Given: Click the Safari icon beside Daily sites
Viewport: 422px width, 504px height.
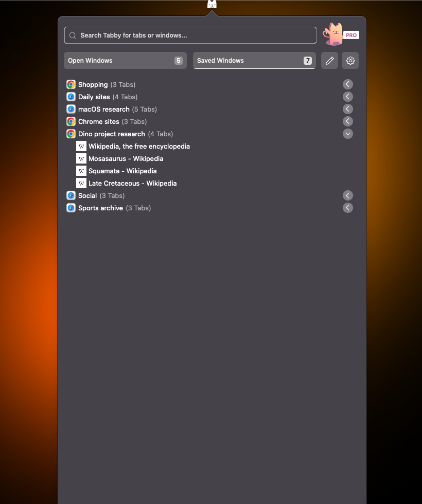Looking at the screenshot, I should click(71, 97).
